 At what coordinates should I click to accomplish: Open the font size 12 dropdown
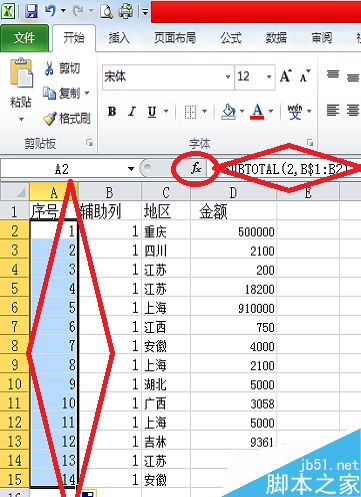(269, 77)
